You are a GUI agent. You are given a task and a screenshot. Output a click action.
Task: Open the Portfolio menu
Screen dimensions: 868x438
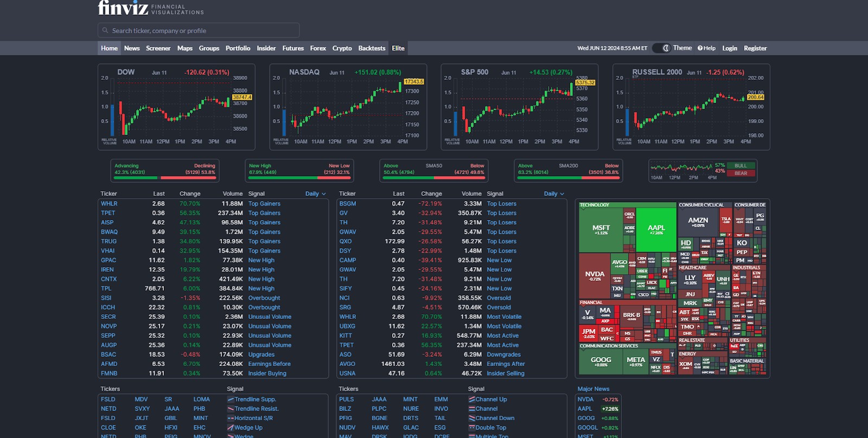click(238, 48)
